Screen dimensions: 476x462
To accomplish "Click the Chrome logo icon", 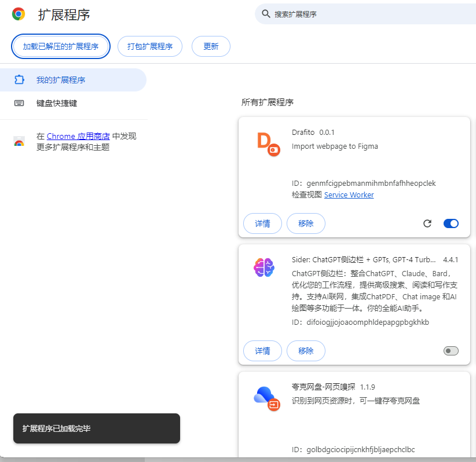I will [x=19, y=14].
